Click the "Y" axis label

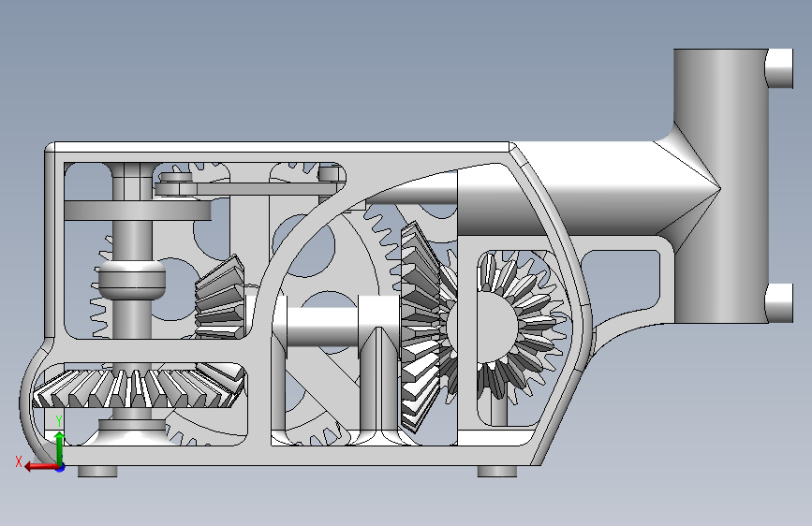[59, 421]
